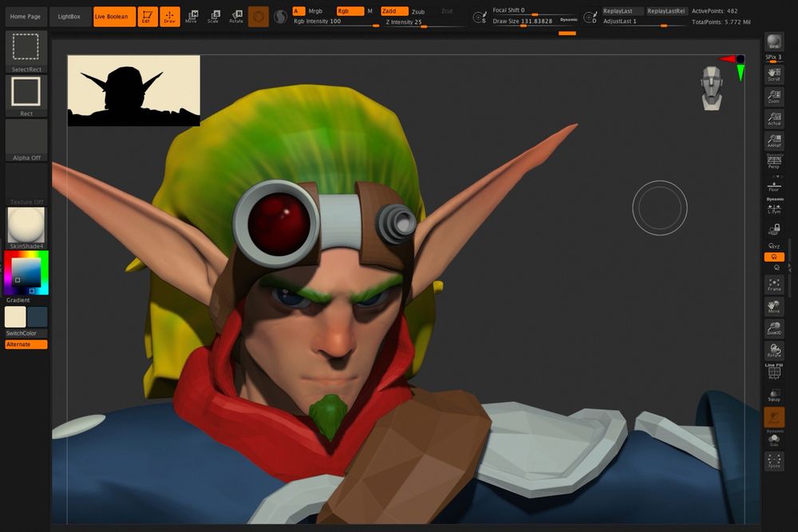Open LightBox browser
Screen dimensions: 798x532
[x=69, y=17]
